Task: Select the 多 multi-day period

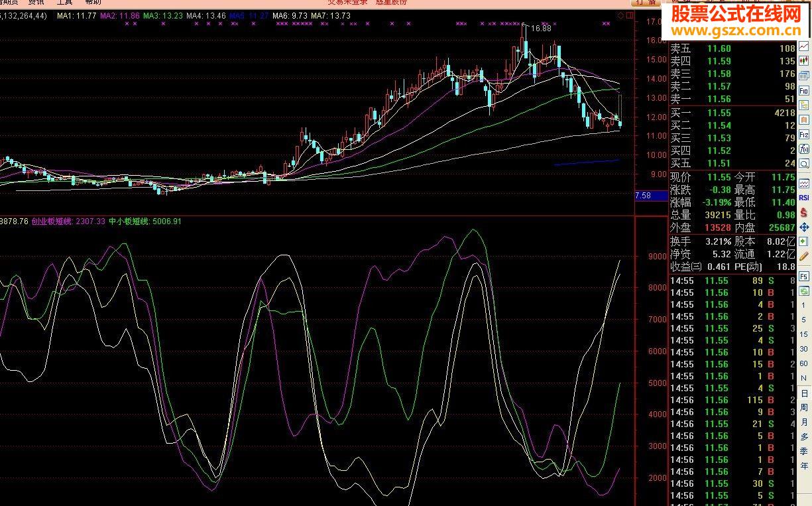Action: coord(804,436)
